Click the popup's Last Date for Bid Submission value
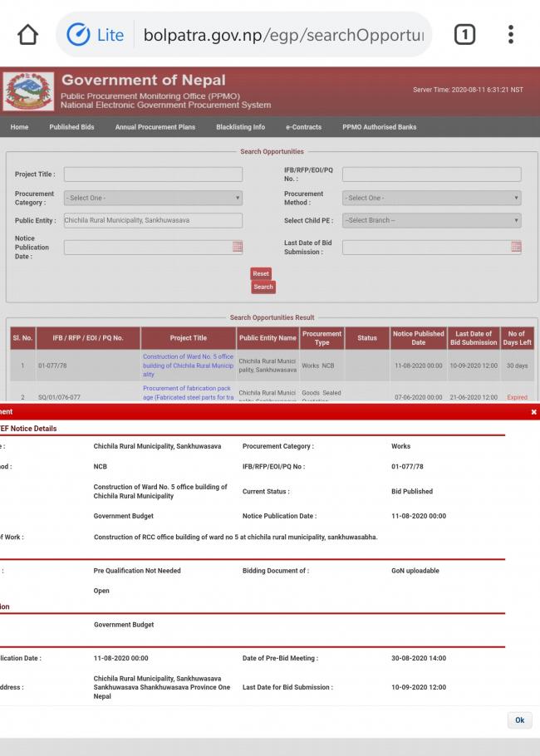 (x=419, y=687)
